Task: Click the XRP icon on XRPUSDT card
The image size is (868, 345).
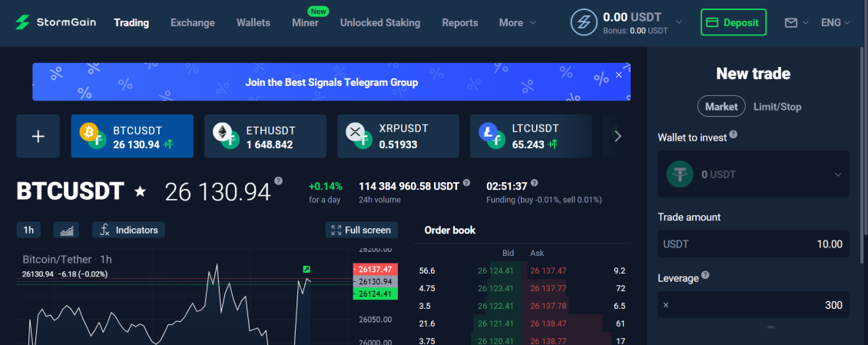Action: tap(355, 131)
